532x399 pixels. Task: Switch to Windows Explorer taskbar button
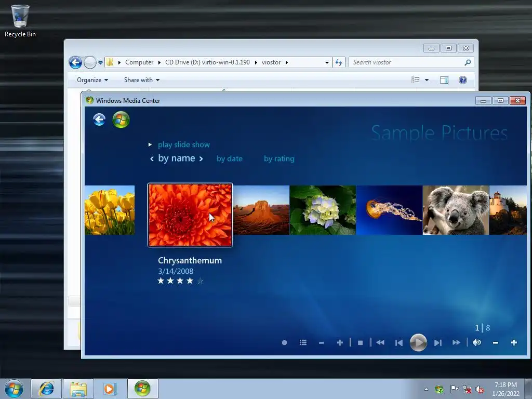78,389
